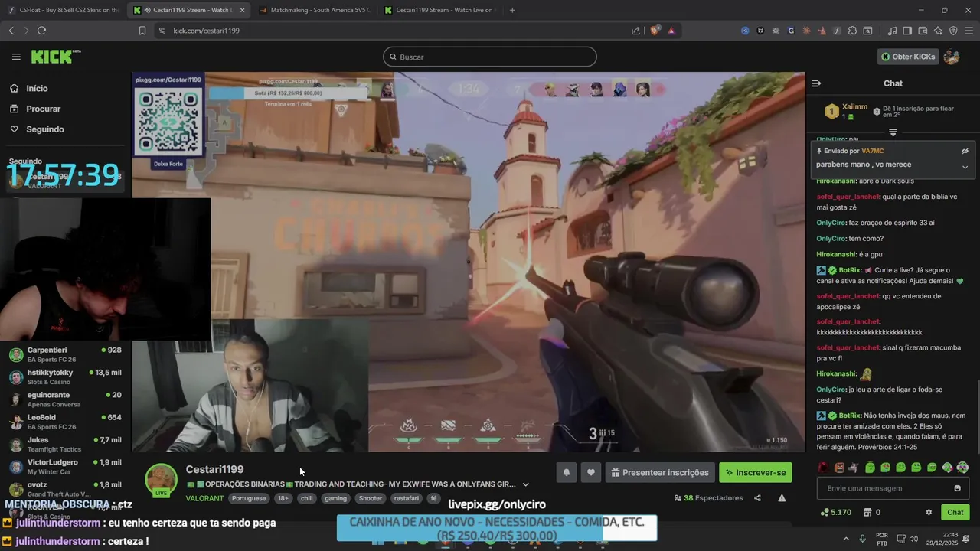
Task: Open the VALORANT category link
Action: click(204, 498)
